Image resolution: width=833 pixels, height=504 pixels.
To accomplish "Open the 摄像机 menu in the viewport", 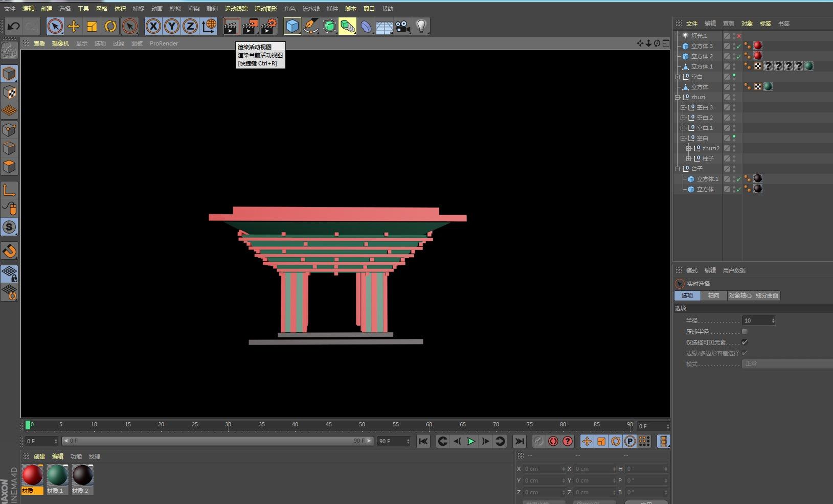I will (x=60, y=43).
